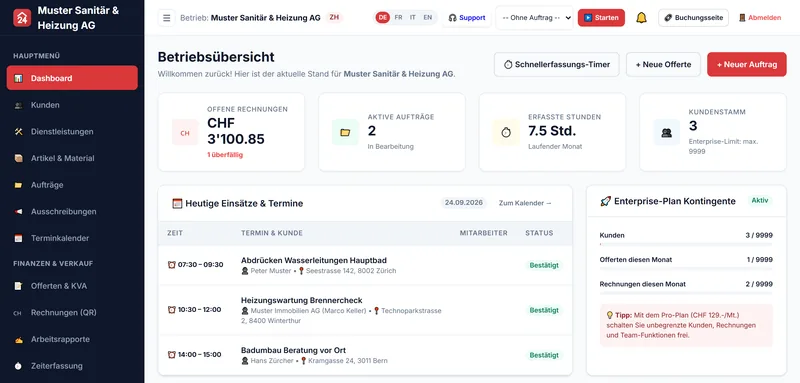Click the headset icon in Support
The image size is (800, 383).
452,18
